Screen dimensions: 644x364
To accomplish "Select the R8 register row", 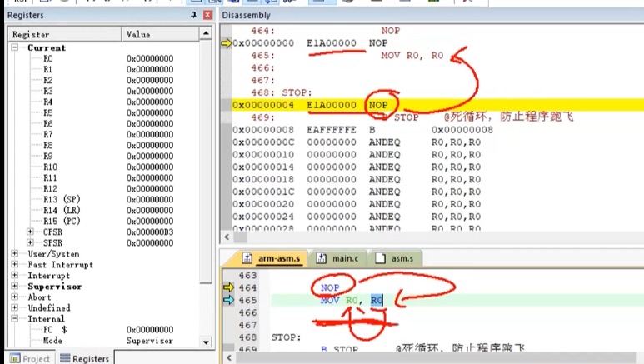I will pos(105,145).
